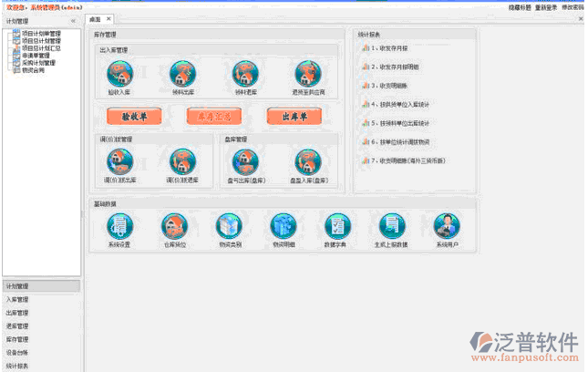Click the 验收单 orange button
This screenshot has width=588, height=372.
(134, 117)
